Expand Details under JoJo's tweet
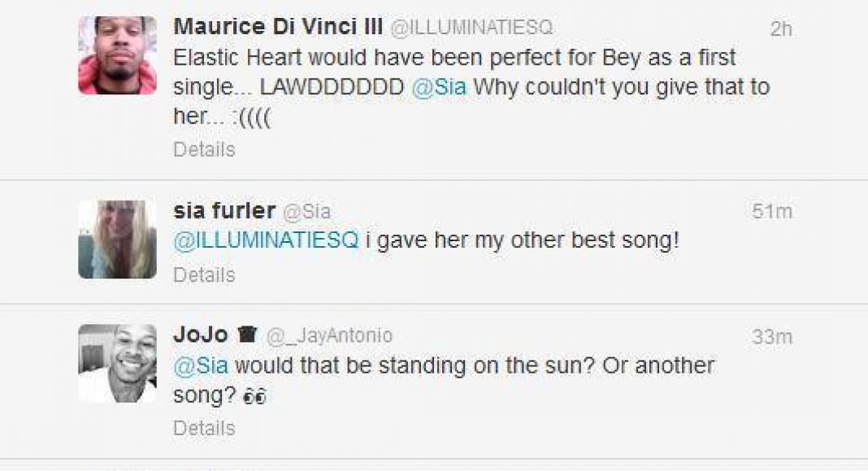This screenshot has height=471, width=868. pos(204,428)
